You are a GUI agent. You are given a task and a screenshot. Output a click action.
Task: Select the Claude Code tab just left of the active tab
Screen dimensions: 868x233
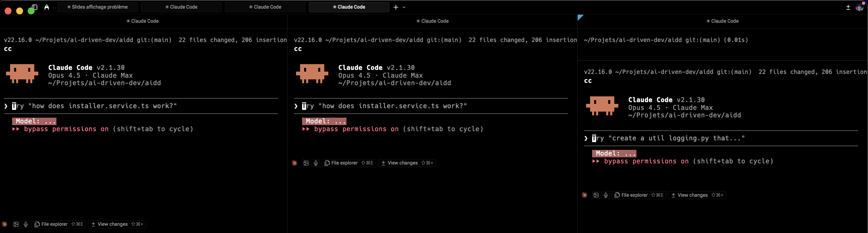pyautogui.click(x=265, y=7)
